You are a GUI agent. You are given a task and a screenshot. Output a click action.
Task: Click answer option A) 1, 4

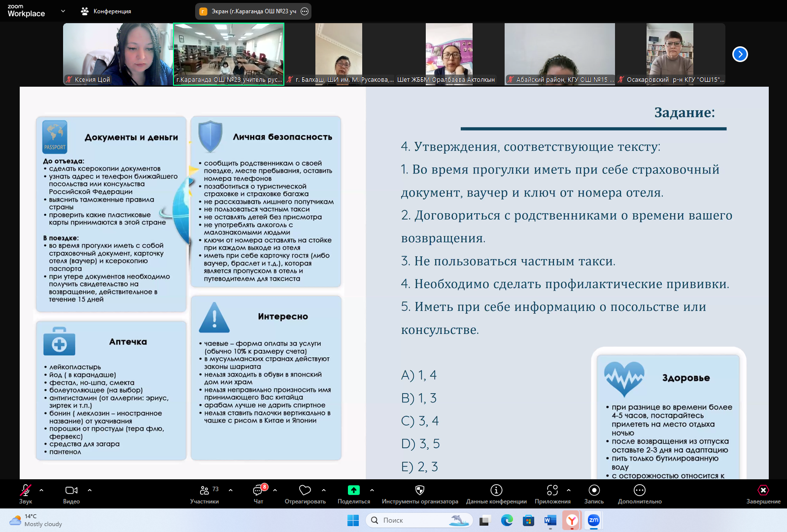419,375
